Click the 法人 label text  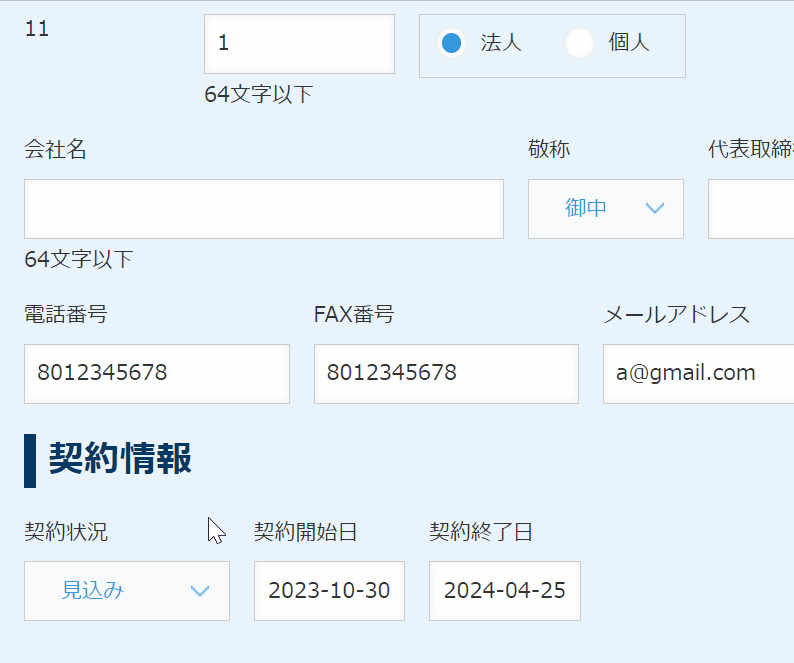click(x=501, y=43)
